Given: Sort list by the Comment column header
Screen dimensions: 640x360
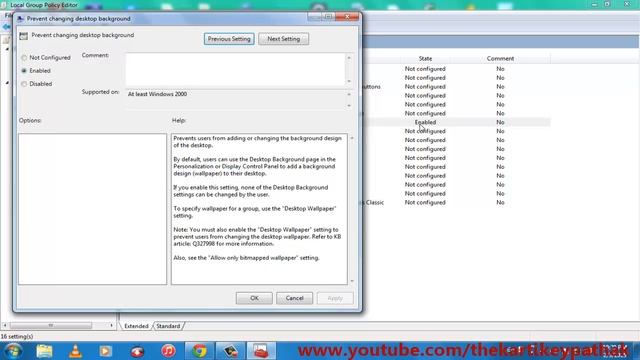Looking at the screenshot, I should (500, 59).
